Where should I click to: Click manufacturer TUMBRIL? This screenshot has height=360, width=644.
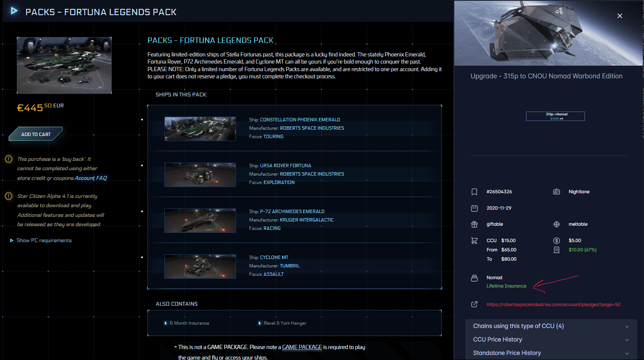tap(290, 266)
